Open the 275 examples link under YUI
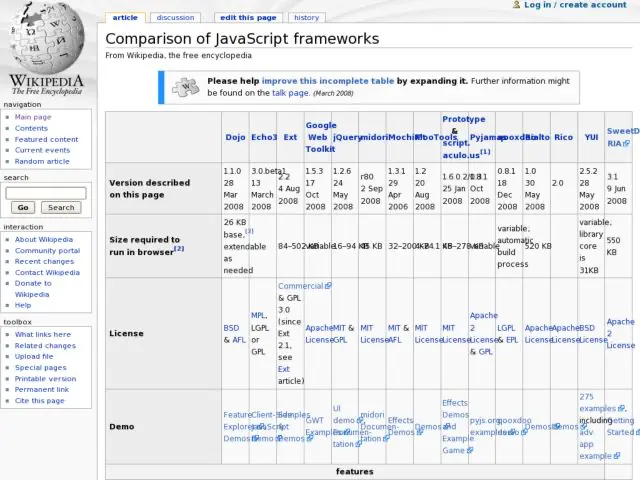The width and height of the screenshot is (640, 480). pos(598,402)
